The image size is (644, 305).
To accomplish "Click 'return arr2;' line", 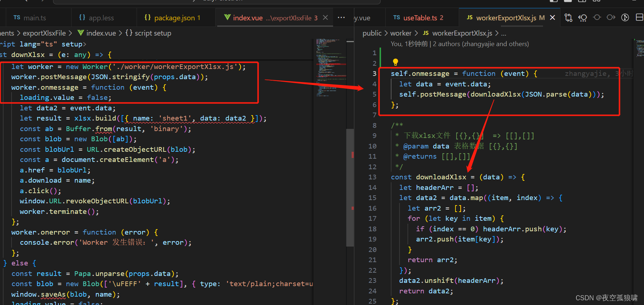I will (432, 260).
